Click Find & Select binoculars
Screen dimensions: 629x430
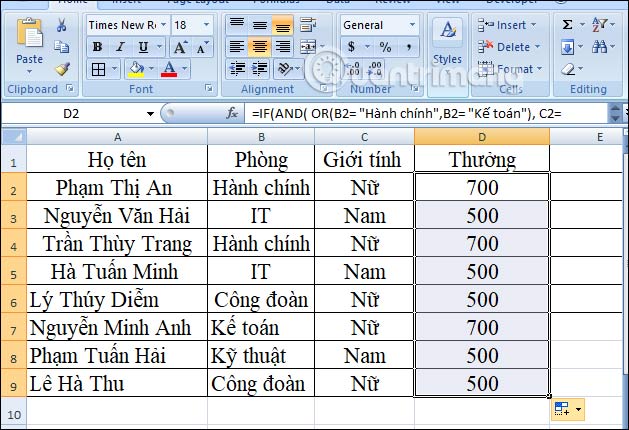(x=600, y=47)
